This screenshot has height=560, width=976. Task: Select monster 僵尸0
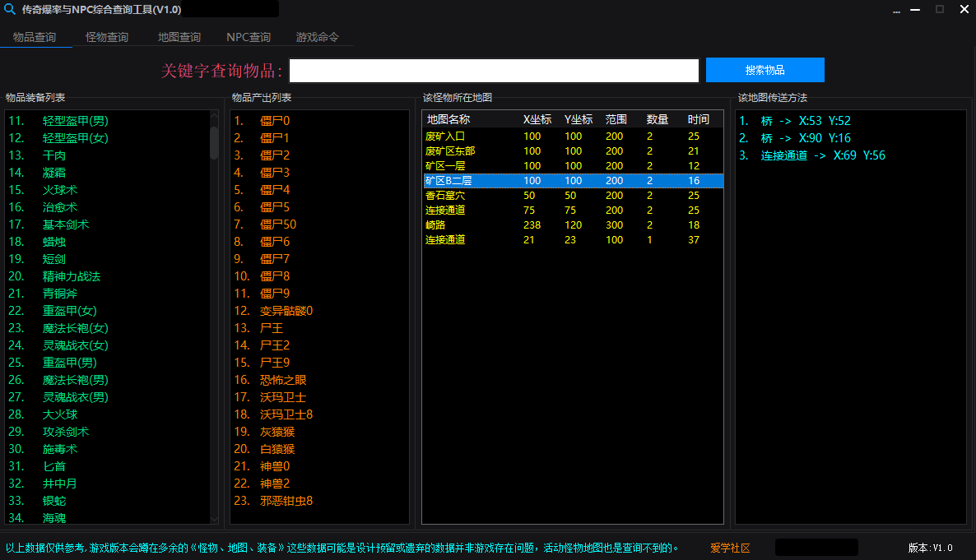(x=275, y=121)
